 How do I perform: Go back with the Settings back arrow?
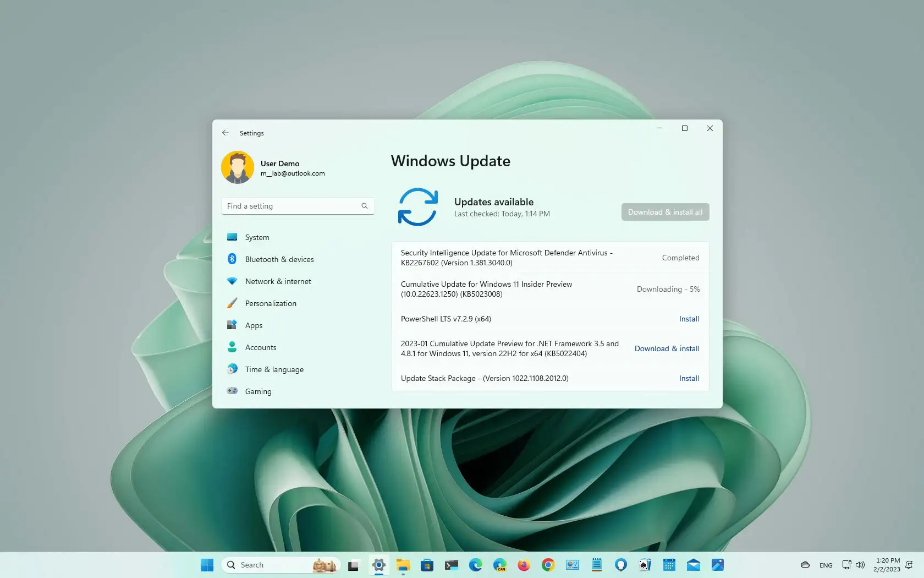225,133
